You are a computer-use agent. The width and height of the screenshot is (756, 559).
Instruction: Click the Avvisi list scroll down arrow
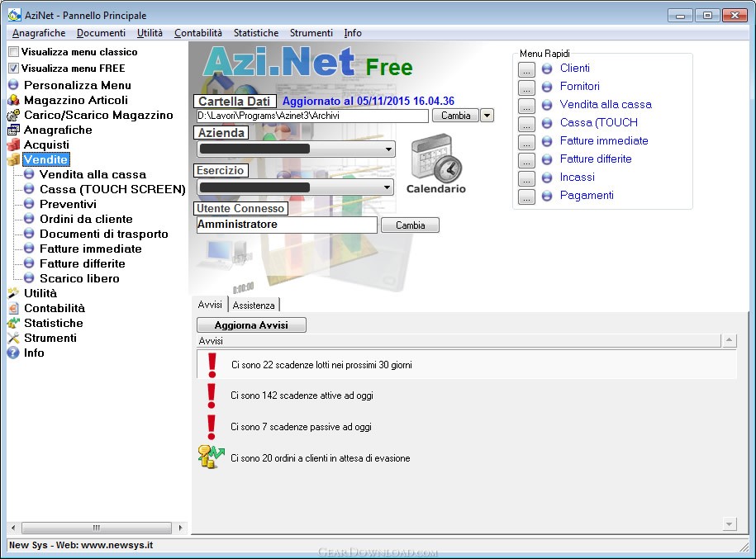pyautogui.click(x=729, y=523)
